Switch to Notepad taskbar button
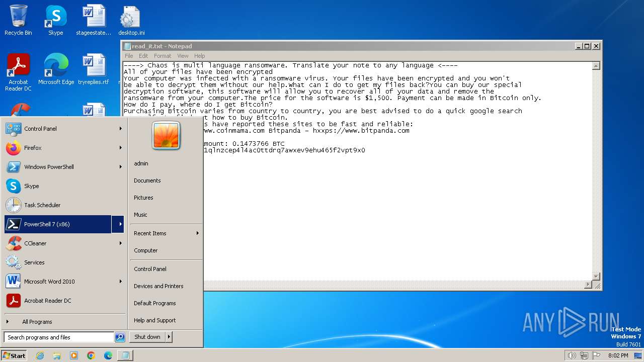 (x=125, y=355)
